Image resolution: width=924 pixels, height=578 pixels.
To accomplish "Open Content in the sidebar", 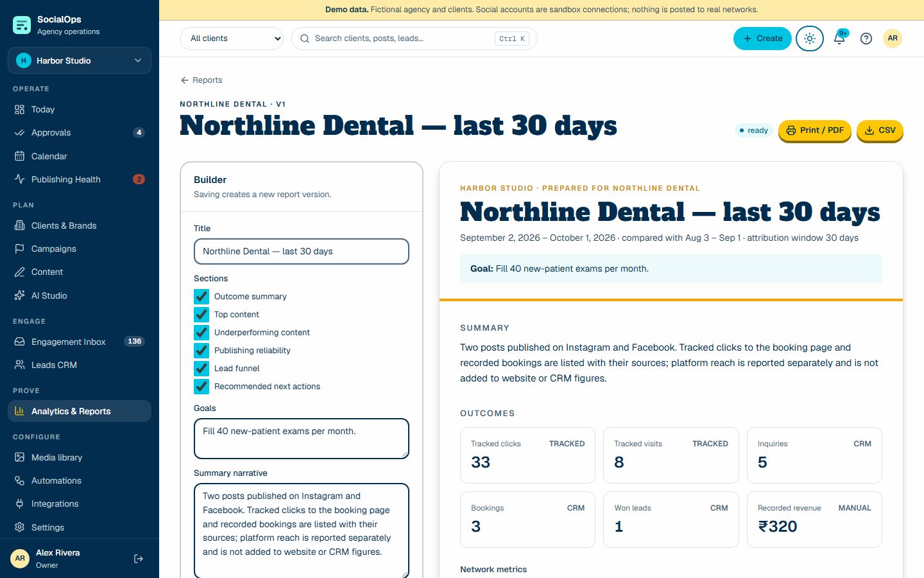I will (x=80, y=272).
